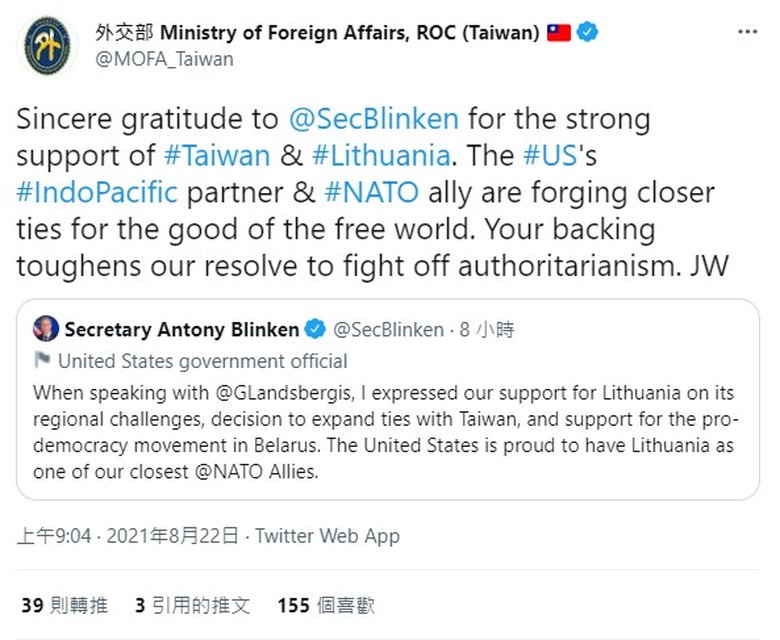Open the quoted Secretary Blinken tweet text
Viewport: 780px width, 640px height.
point(386,431)
